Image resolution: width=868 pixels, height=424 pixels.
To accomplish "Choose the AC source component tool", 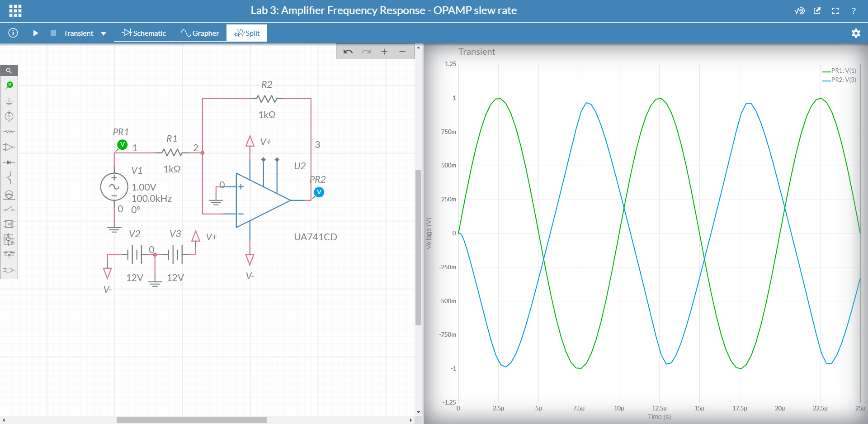I will coord(9,116).
